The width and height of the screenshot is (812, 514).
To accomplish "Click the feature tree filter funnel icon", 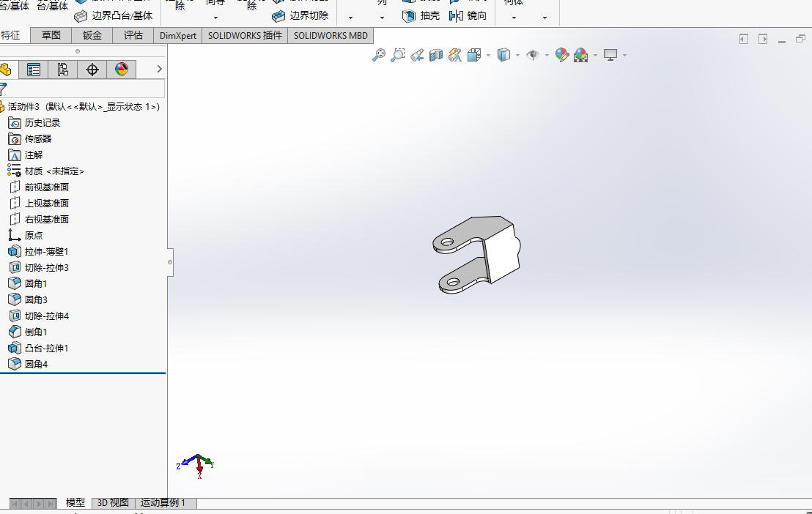I will (x=3, y=89).
